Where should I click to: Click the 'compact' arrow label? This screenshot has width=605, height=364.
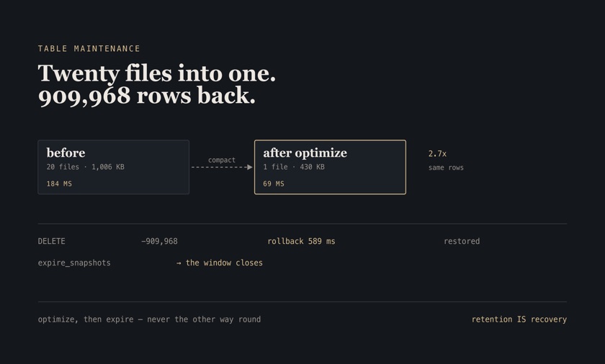[x=222, y=160]
